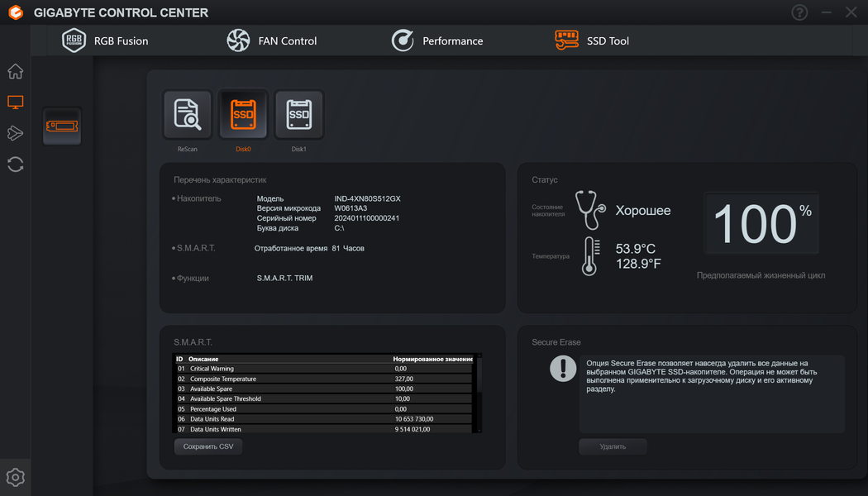Viewport: 868px width, 496px height.
Task: Go to Home in the left sidebar
Action: (x=16, y=71)
